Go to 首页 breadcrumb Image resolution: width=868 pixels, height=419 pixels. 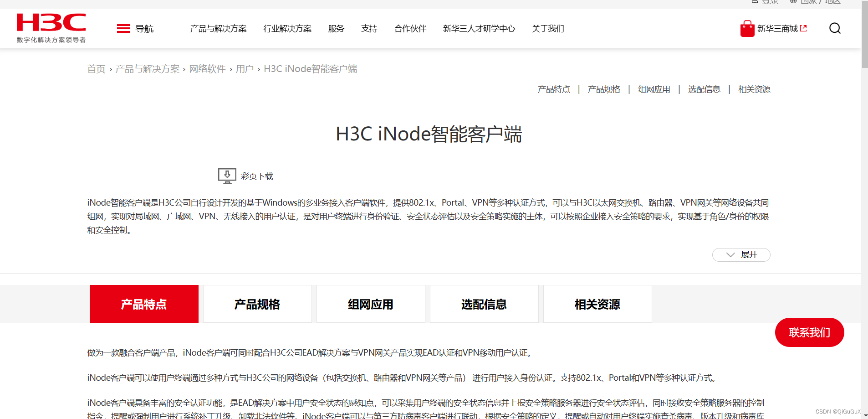tap(96, 69)
